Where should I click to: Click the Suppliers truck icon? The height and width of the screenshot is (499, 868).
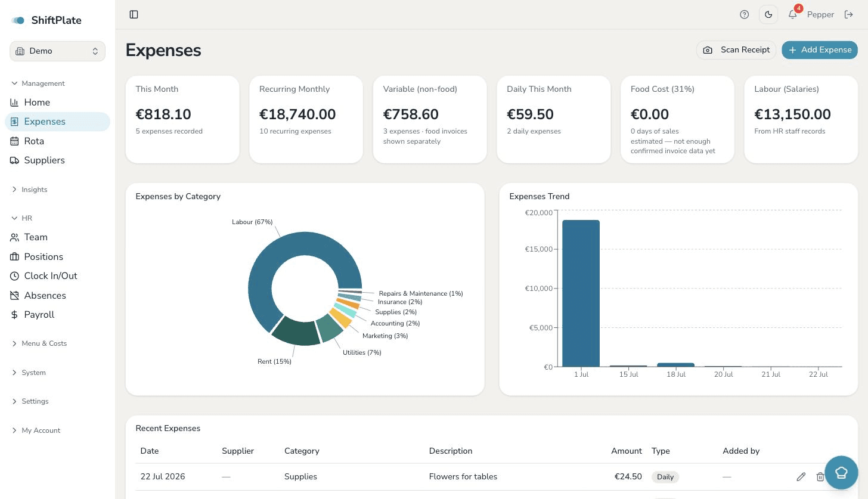click(14, 160)
